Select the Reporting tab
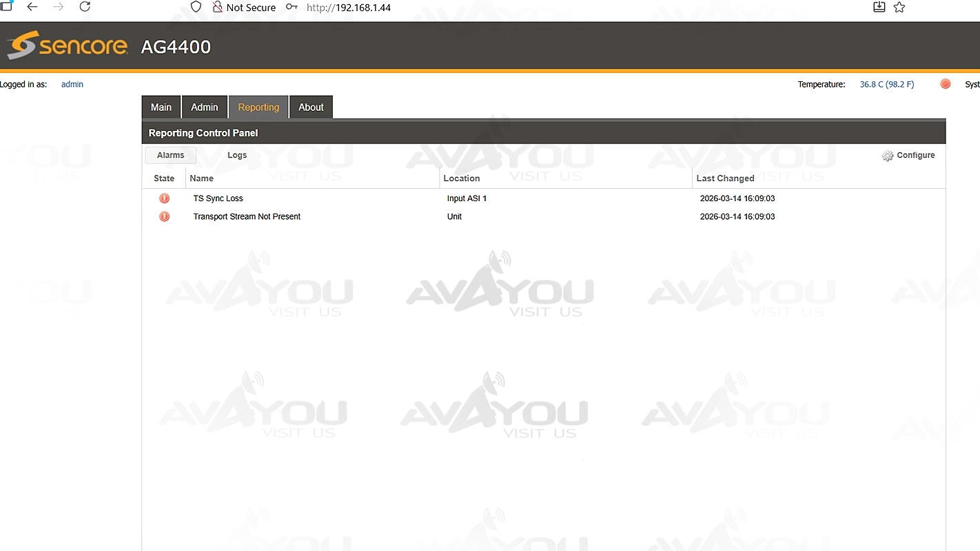 click(258, 107)
